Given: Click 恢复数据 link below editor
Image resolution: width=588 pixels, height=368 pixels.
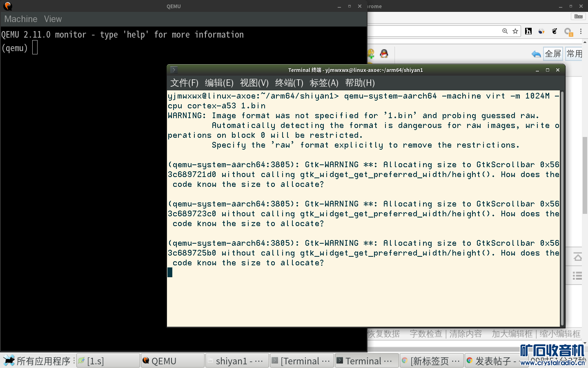Looking at the screenshot, I should coord(384,334).
